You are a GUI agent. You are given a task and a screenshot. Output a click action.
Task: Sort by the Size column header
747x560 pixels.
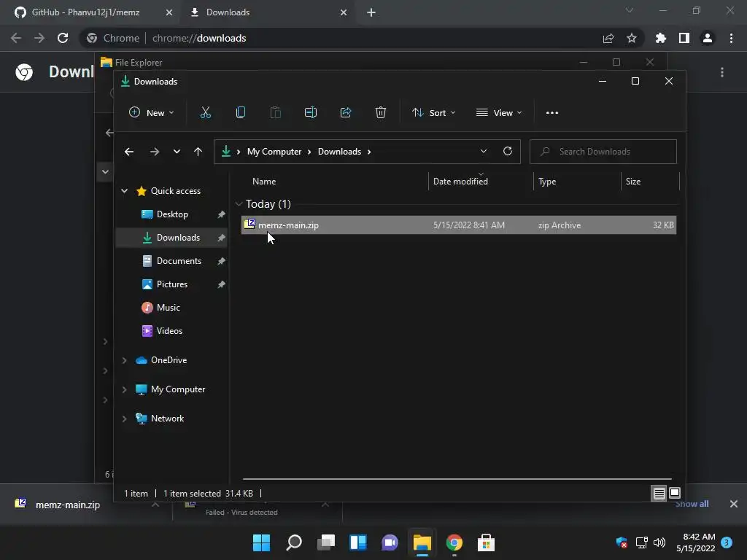point(633,182)
